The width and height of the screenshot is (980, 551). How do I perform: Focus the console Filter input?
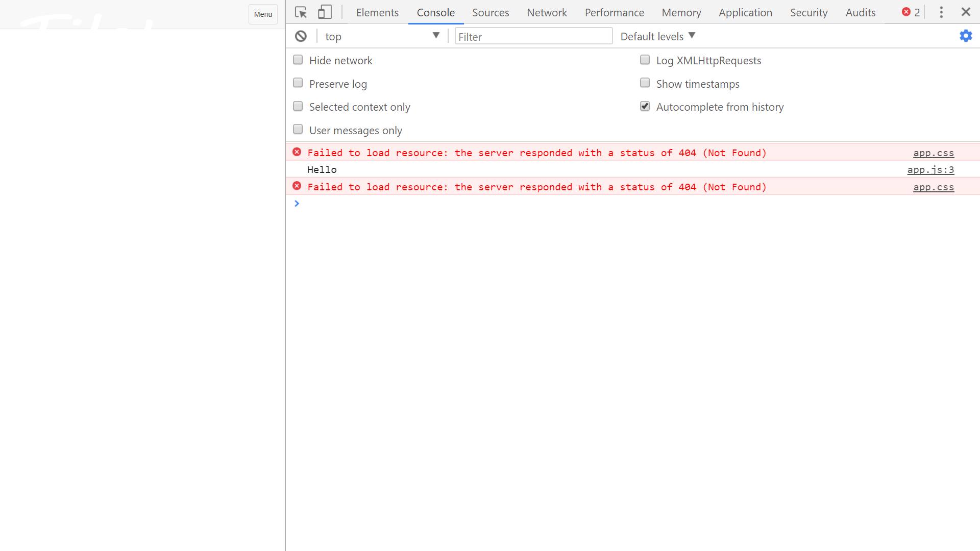533,36
